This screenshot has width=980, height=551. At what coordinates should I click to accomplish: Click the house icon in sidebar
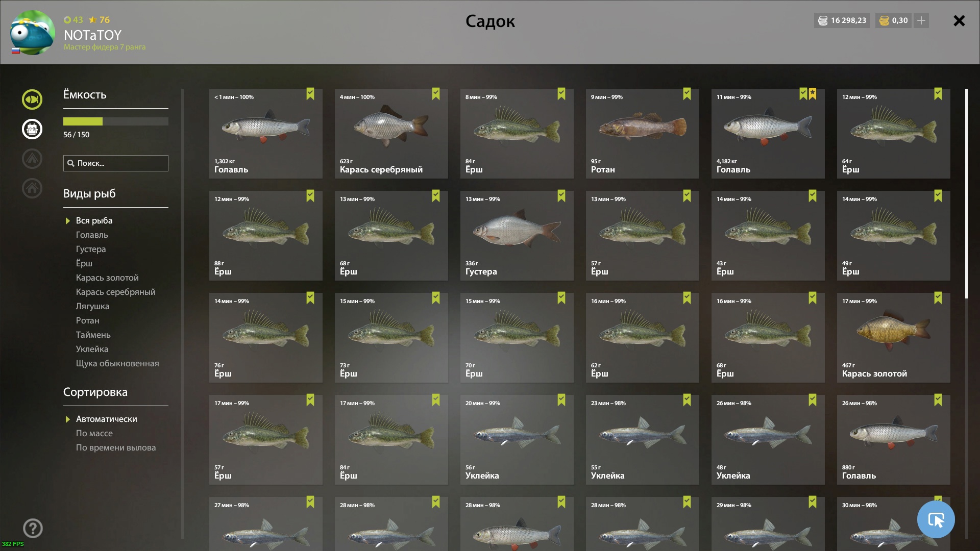click(x=32, y=188)
